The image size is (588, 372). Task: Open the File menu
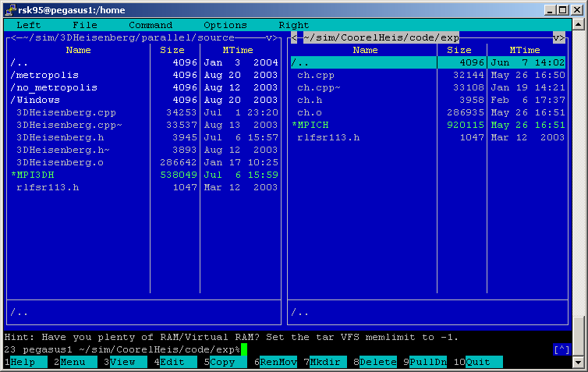pyautogui.click(x=85, y=25)
